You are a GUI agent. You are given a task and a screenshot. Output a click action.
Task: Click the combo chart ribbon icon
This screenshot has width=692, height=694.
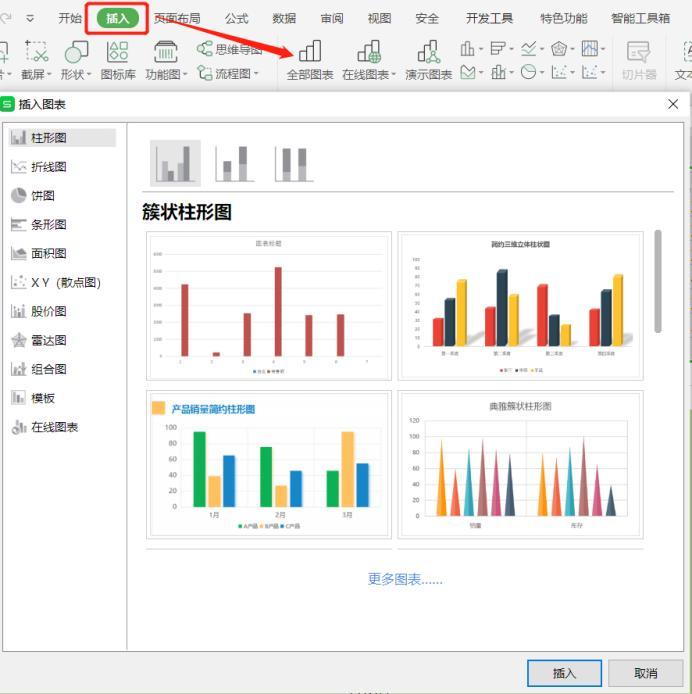pos(498,72)
